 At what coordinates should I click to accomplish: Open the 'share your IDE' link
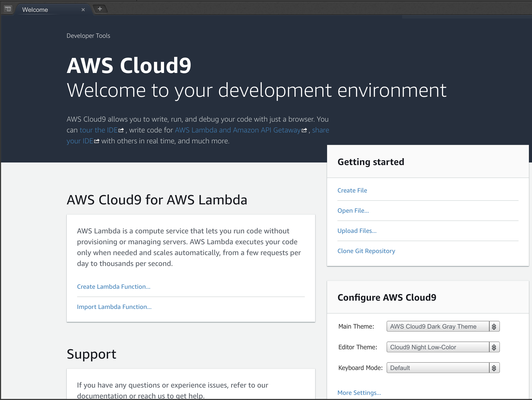coord(321,130)
